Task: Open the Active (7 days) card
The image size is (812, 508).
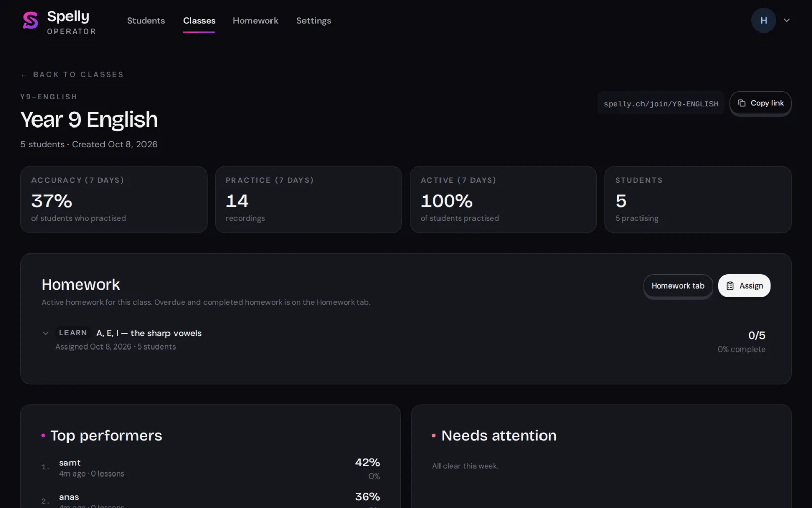Action: (503, 200)
